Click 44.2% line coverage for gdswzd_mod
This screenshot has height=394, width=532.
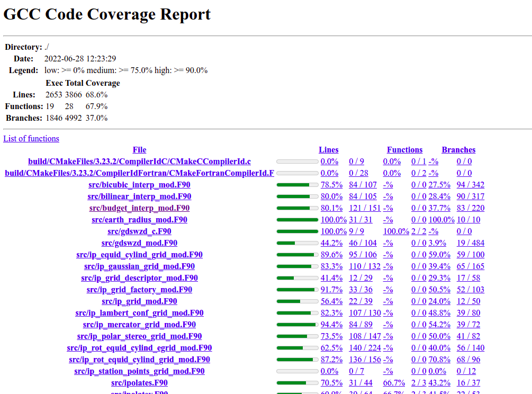(x=331, y=243)
